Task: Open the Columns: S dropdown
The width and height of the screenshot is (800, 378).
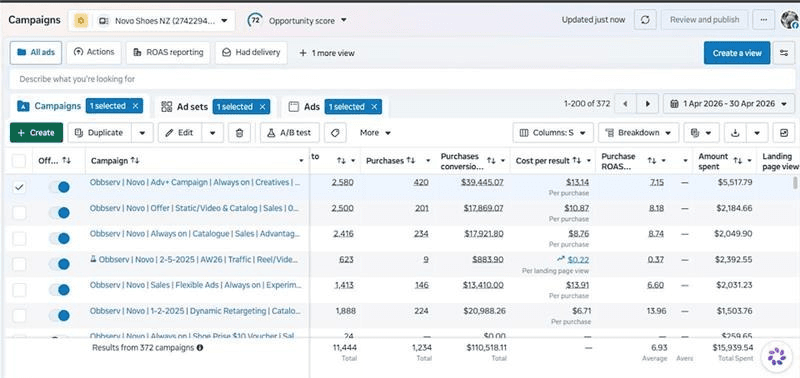Action: [x=553, y=133]
